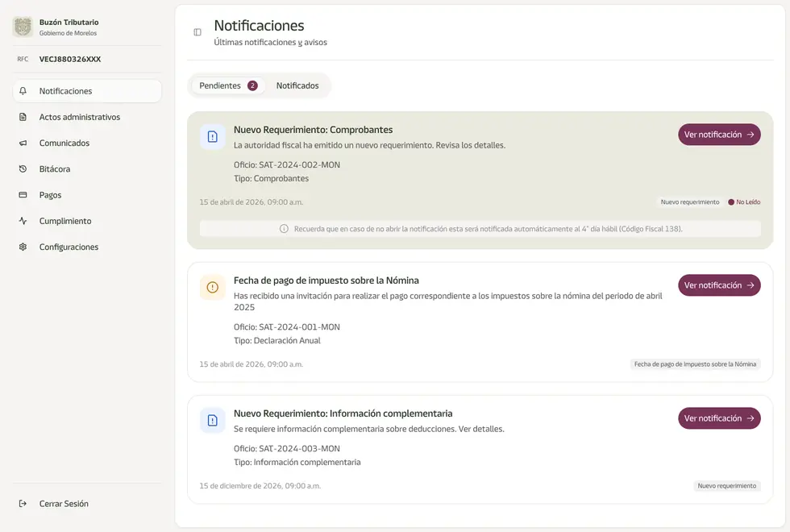790x532 pixels.
Task: Click the No Leído status dot
Action: [x=731, y=202]
